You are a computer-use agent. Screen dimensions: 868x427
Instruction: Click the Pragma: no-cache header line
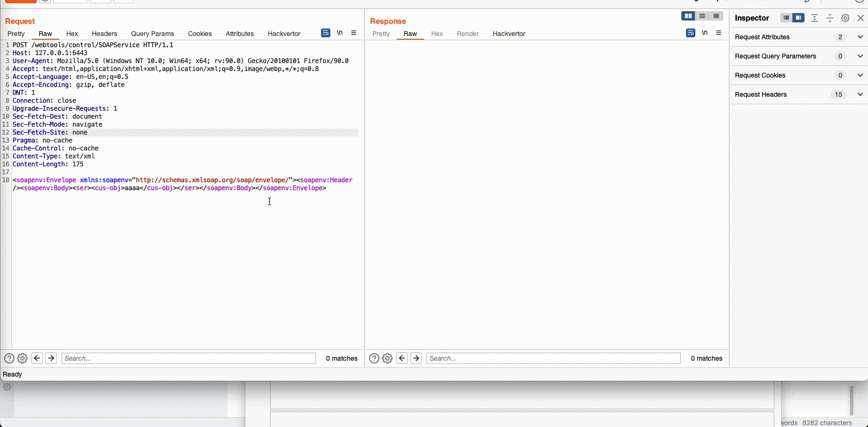click(42, 140)
